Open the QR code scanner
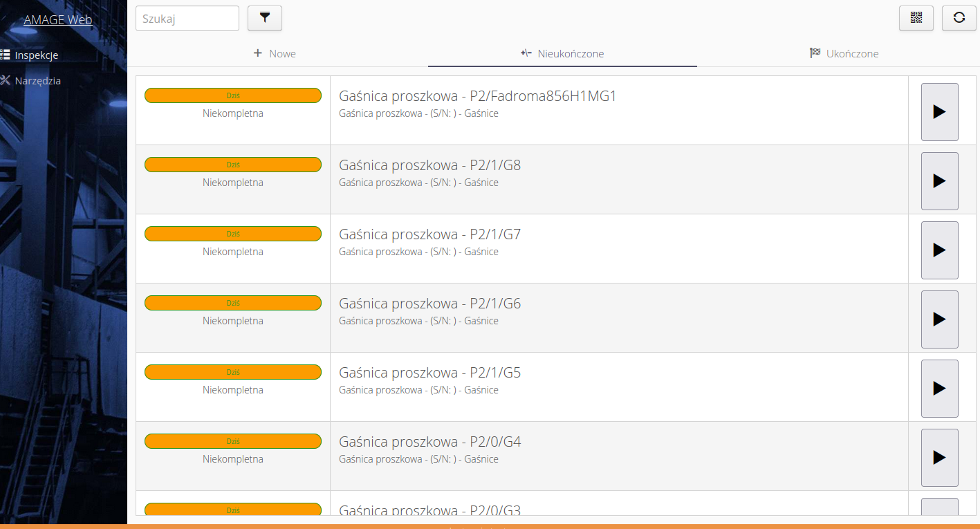The width and height of the screenshot is (980, 529). (x=916, y=18)
